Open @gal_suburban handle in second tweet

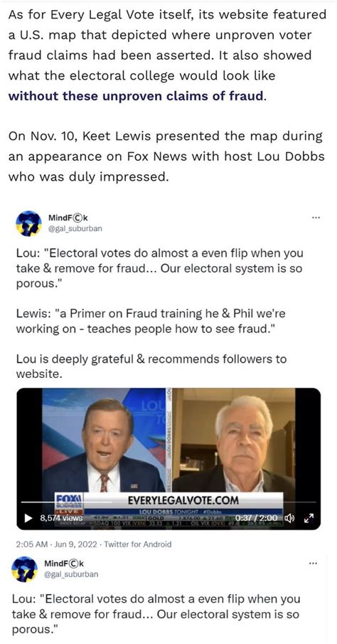coord(73,574)
